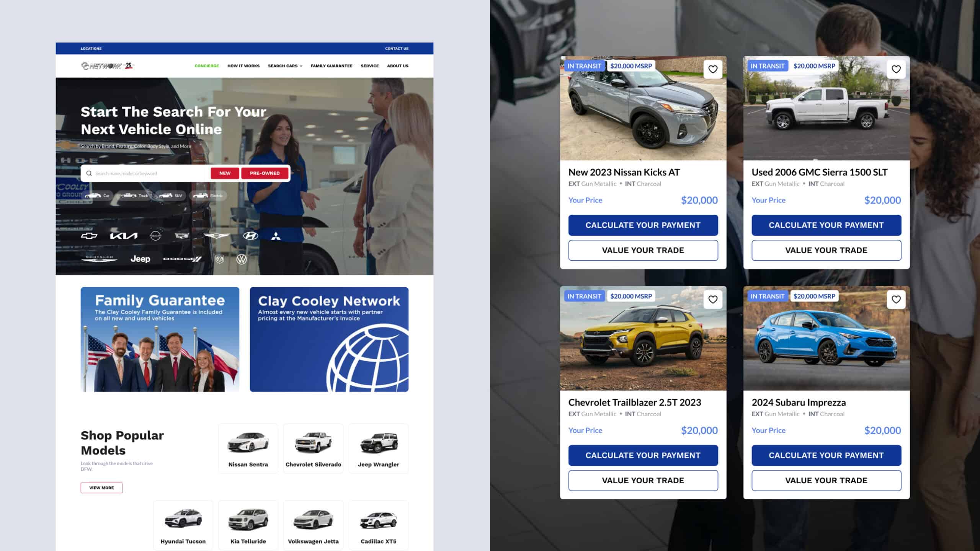This screenshot has width=980, height=551.
Task: Filter by Truck body style chip
Action: point(134,196)
